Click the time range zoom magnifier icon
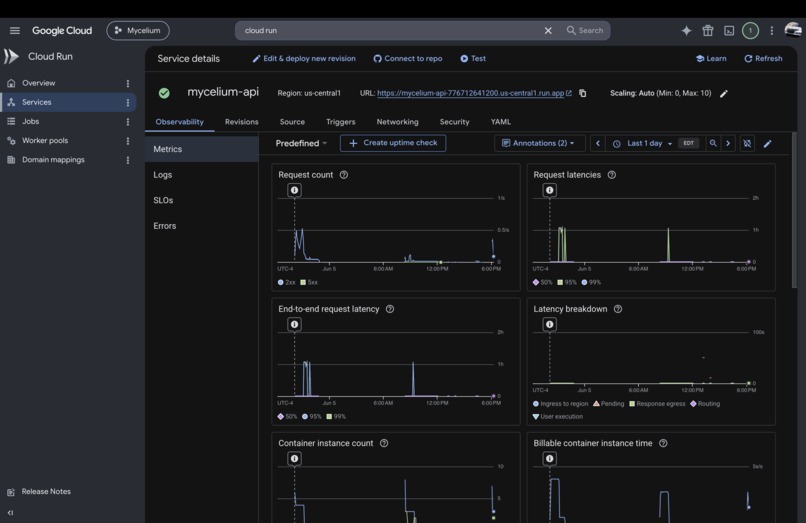806x523 pixels. point(713,143)
